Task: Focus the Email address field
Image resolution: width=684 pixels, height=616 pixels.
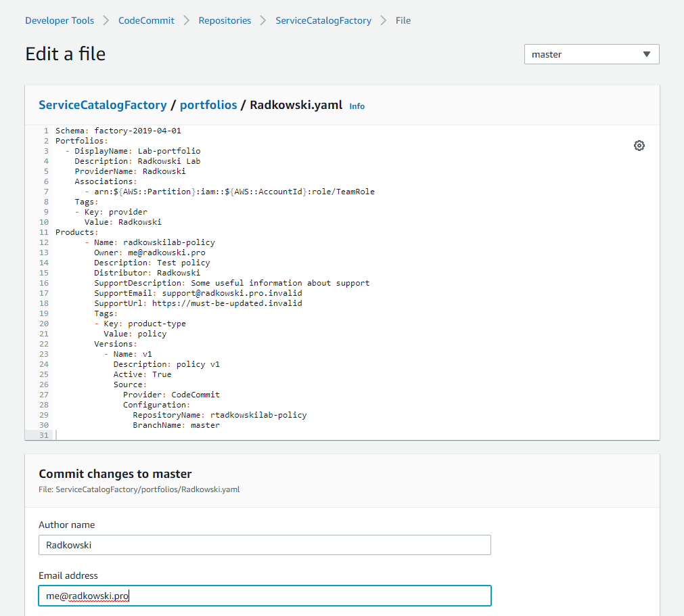Action: click(265, 596)
